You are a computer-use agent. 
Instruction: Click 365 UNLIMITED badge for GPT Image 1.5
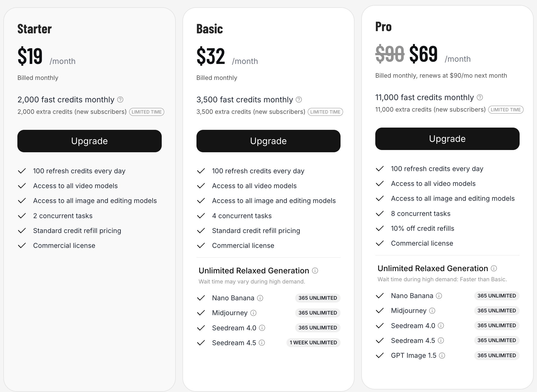(x=496, y=356)
